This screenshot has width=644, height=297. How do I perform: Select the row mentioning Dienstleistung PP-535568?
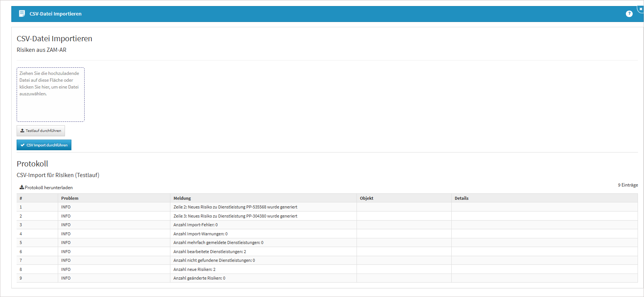coord(235,207)
